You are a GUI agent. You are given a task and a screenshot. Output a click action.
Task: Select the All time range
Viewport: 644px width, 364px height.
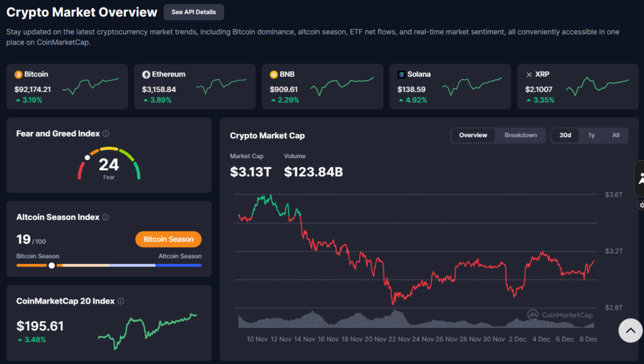click(x=615, y=135)
